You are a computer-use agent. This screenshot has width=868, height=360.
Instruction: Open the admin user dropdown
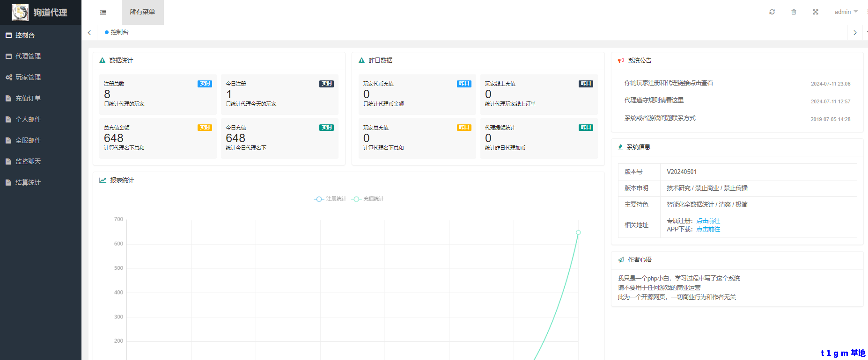click(x=846, y=12)
